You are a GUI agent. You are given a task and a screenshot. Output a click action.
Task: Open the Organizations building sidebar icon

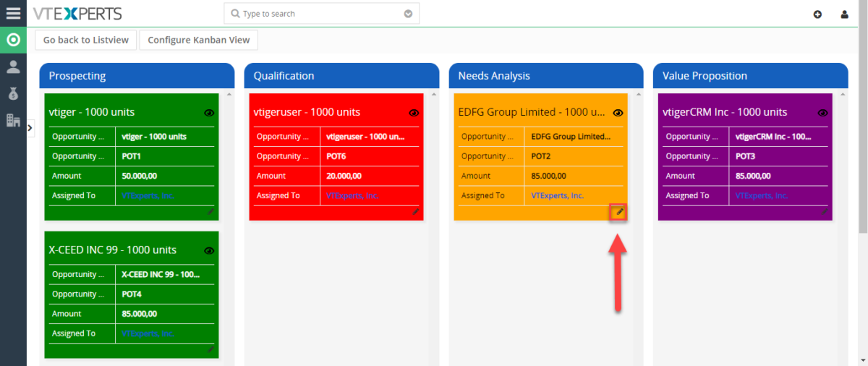13,120
